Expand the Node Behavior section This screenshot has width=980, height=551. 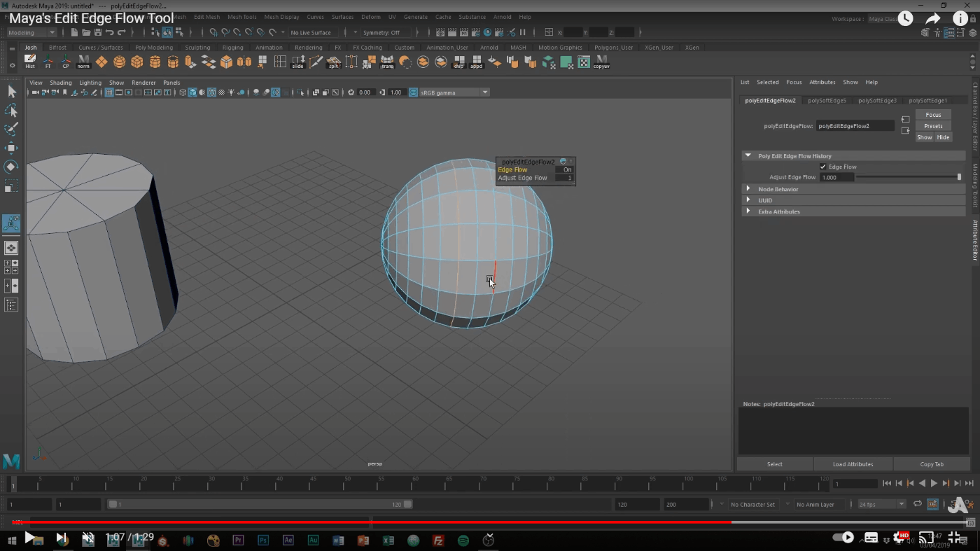(x=748, y=189)
